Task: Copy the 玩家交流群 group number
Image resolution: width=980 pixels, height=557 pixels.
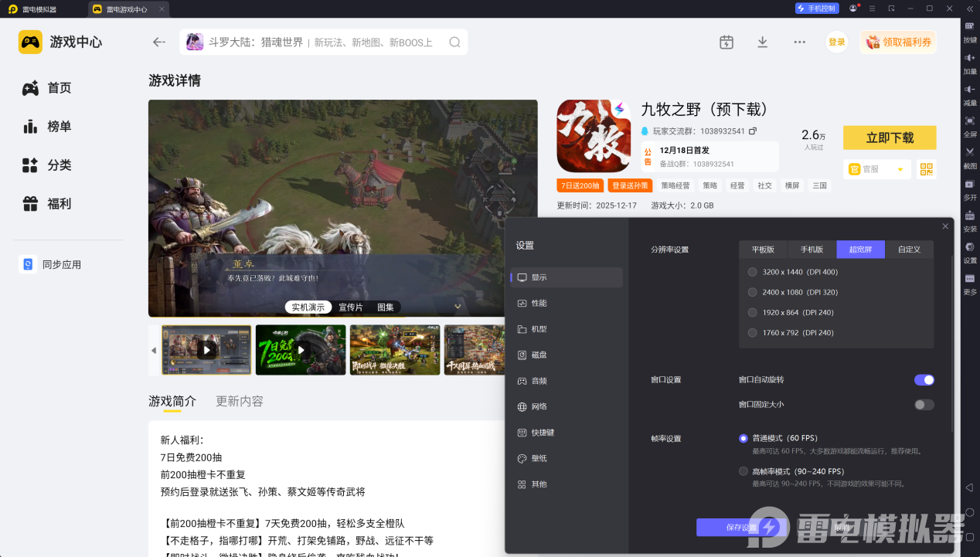Action: click(x=753, y=131)
